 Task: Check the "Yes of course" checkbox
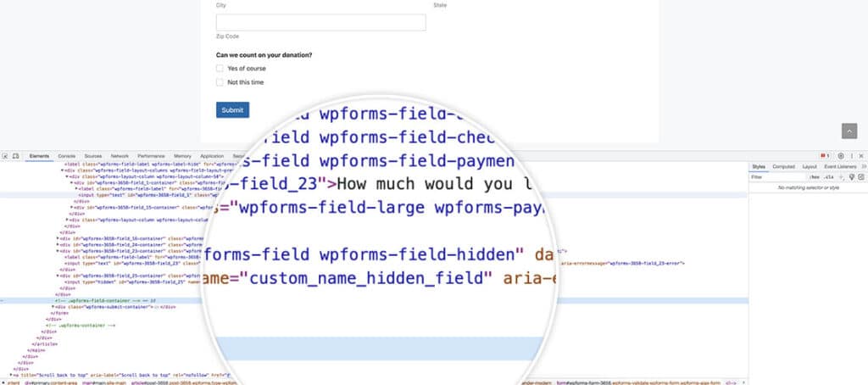point(220,68)
